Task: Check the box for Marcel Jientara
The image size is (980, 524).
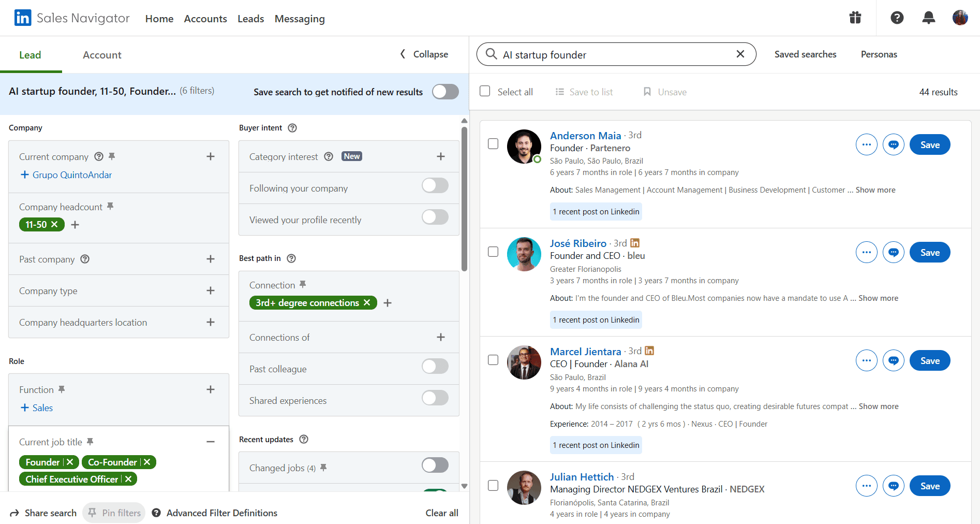Action: click(493, 359)
